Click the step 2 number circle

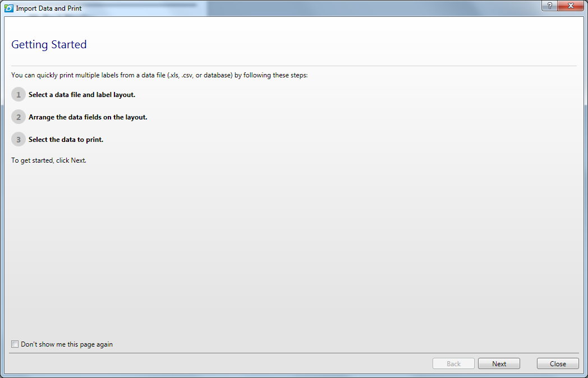click(19, 117)
